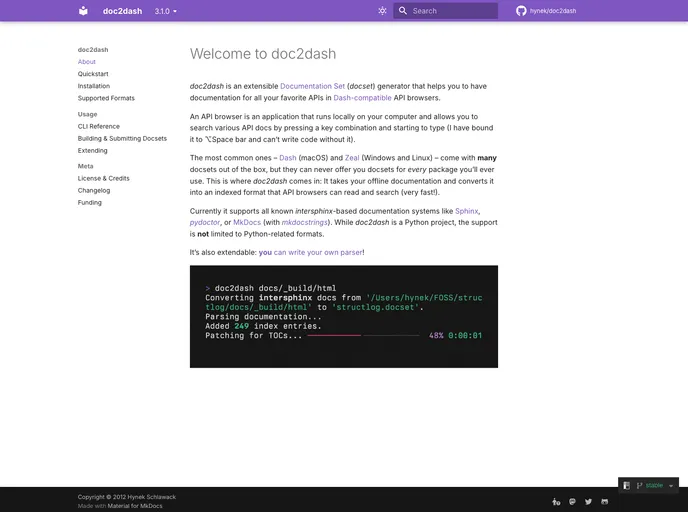The image size is (688, 512).
Task: Open the pydoctor link
Action: [204, 222]
